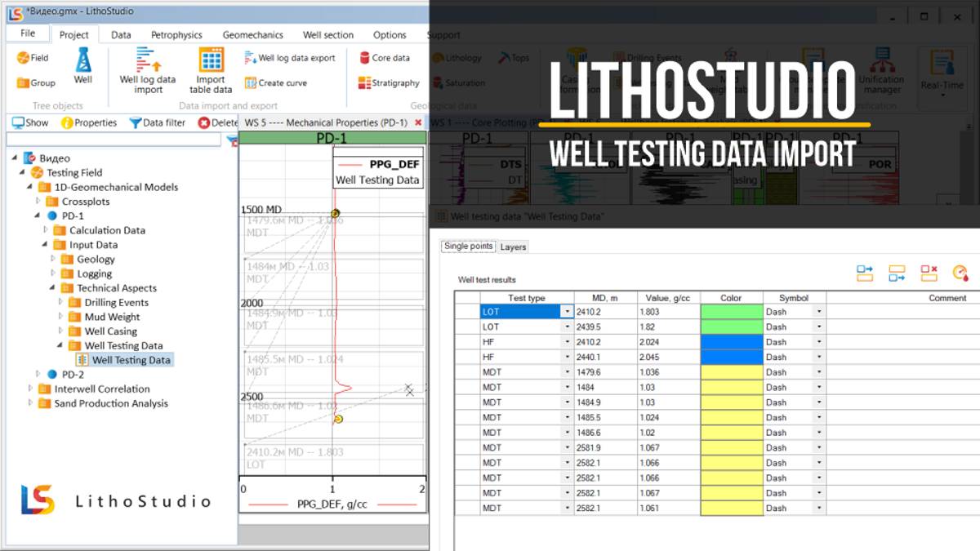980x551 pixels.
Task: Click the MD value 2439.5 cell
Action: click(604, 327)
